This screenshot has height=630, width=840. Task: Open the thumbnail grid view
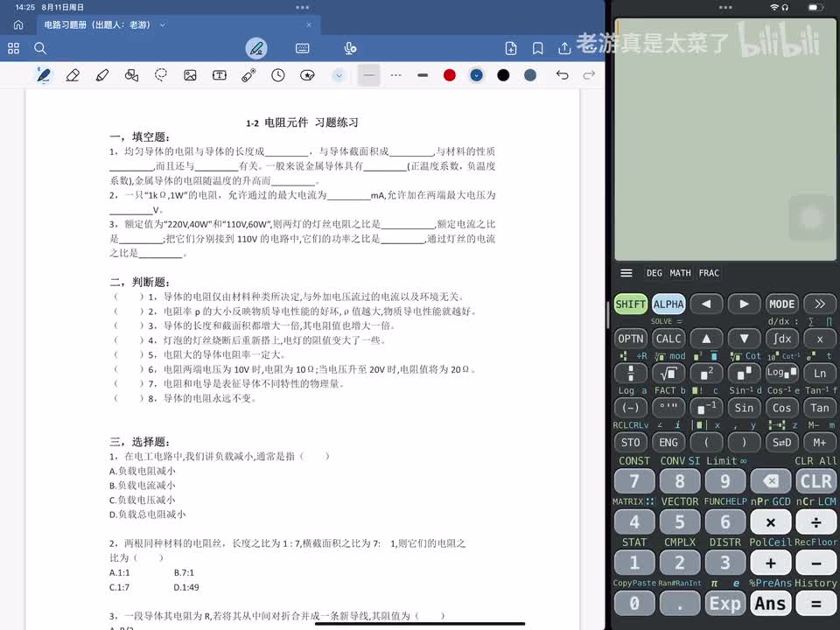click(x=13, y=49)
